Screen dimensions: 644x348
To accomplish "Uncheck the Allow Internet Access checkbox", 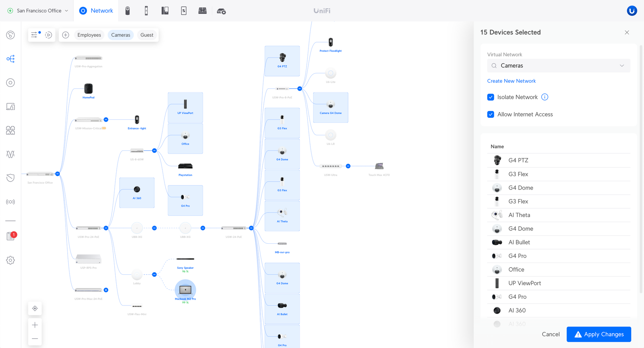I will 491,114.
